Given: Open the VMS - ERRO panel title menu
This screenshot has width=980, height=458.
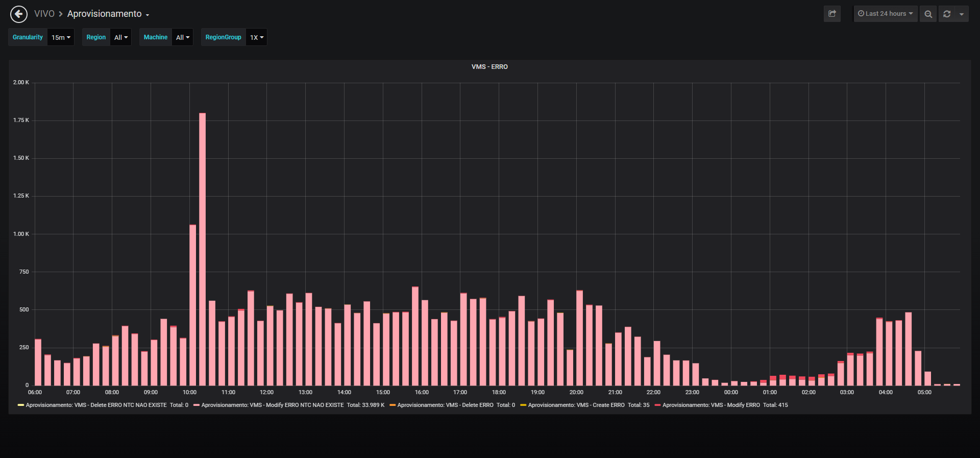Looking at the screenshot, I should pyautogui.click(x=489, y=67).
